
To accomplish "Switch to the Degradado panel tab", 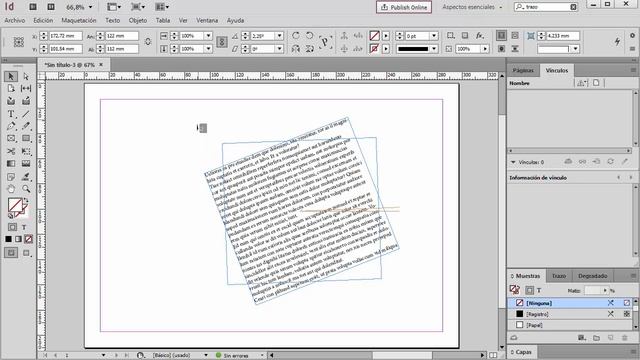I will [x=592, y=276].
